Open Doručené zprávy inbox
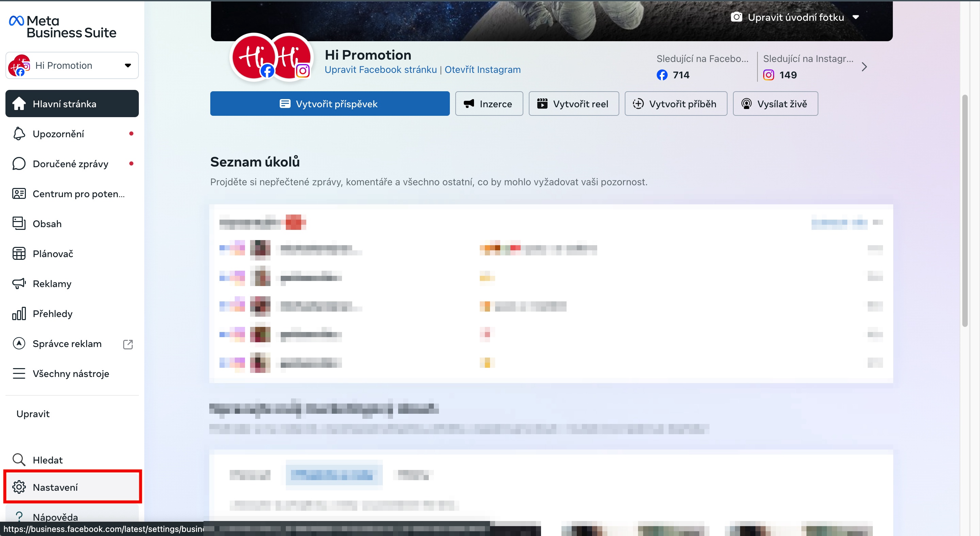Viewport: 980px width, 536px height. (72, 164)
